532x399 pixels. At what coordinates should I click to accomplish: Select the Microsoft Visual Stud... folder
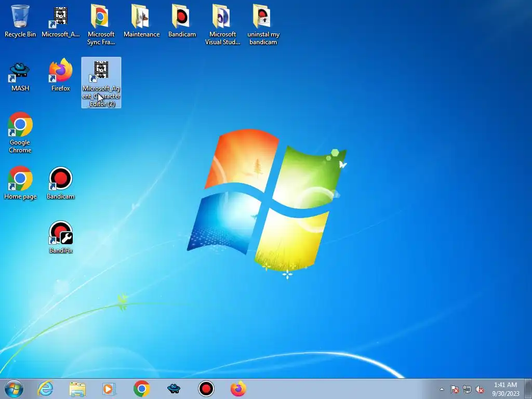pos(222,24)
